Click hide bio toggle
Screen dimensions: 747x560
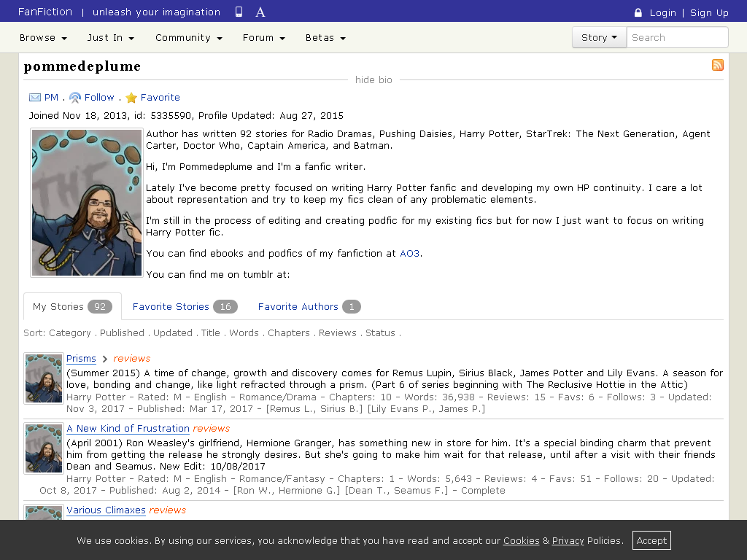click(373, 80)
